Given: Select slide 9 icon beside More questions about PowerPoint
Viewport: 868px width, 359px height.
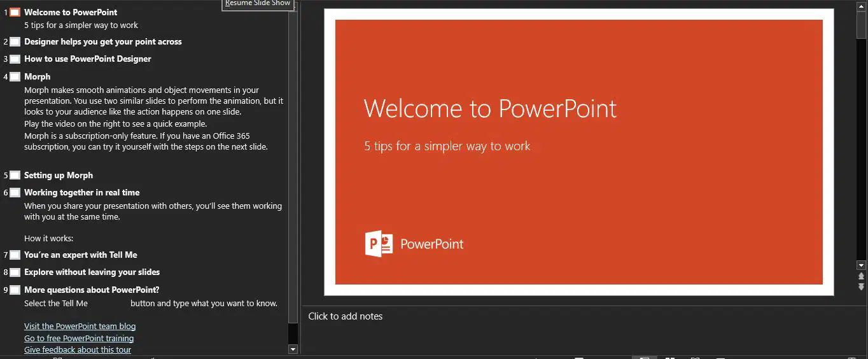Looking at the screenshot, I should [x=15, y=290].
